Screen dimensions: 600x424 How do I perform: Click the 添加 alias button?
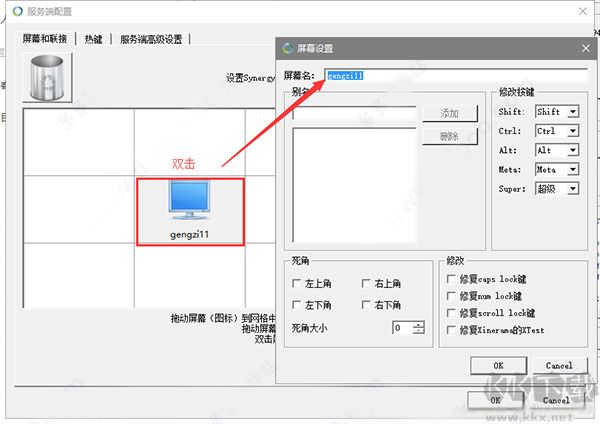[x=450, y=113]
